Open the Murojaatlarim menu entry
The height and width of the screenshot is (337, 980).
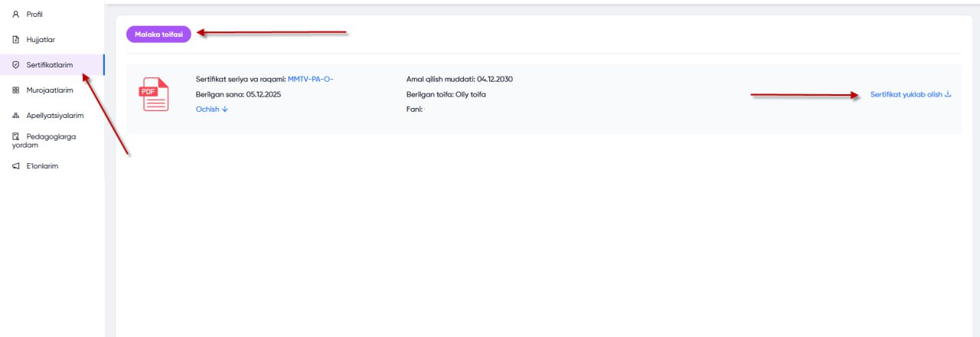(50, 90)
